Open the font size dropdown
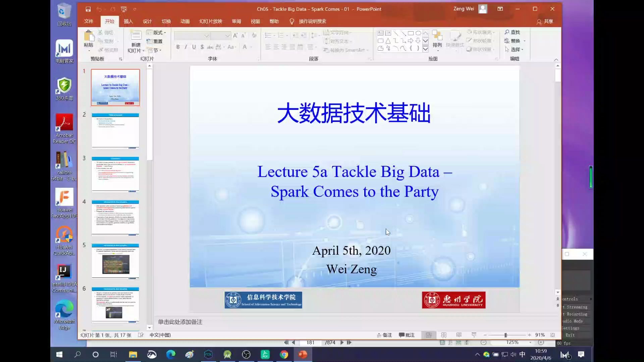The image size is (644, 362). pos(228,35)
